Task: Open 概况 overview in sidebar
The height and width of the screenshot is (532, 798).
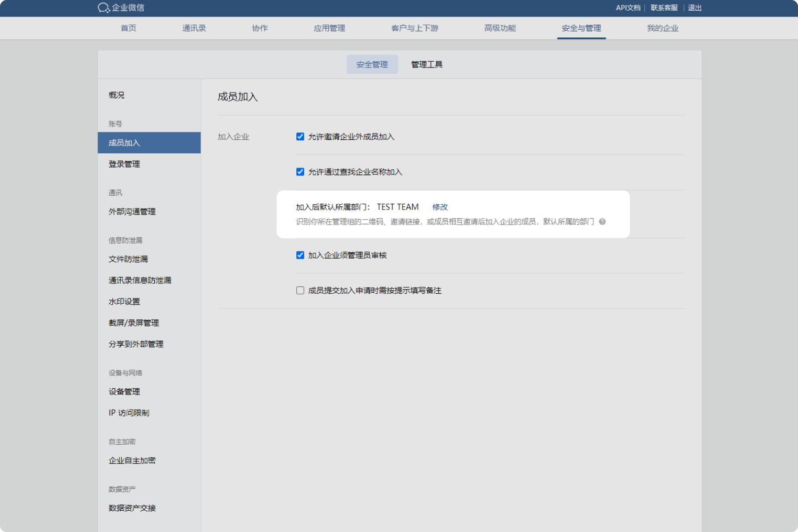Action: coord(117,95)
